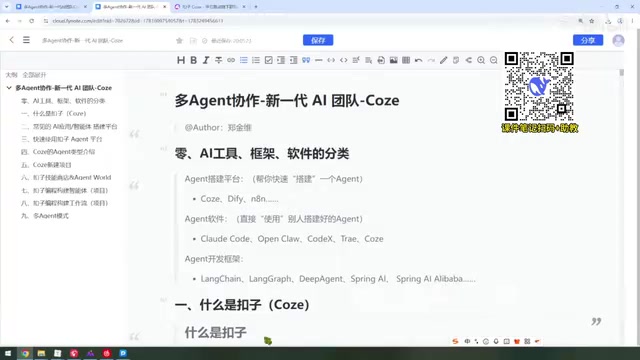The width and height of the screenshot is (640, 360).
Task: Select the 大纲 outline tab
Action: click(x=11, y=75)
